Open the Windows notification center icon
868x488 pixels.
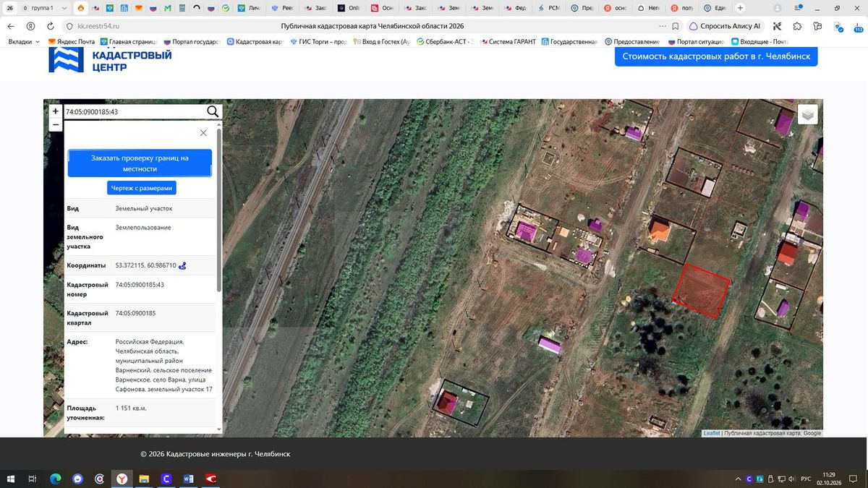point(853,479)
